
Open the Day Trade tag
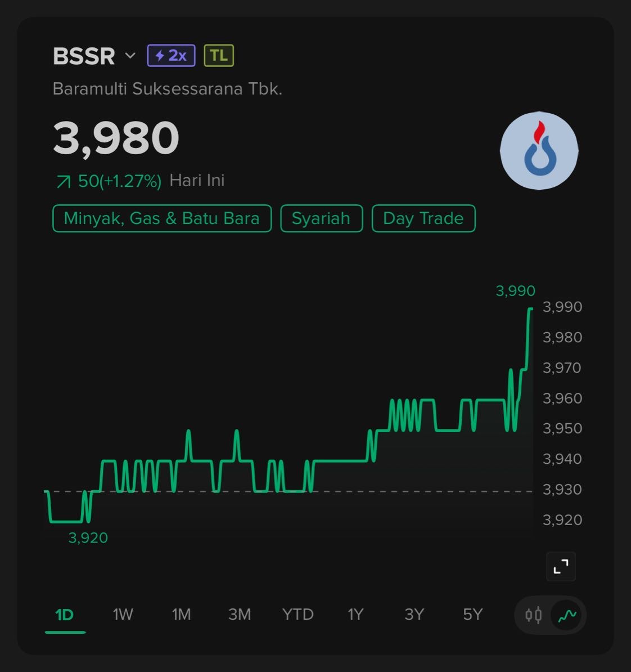423,218
